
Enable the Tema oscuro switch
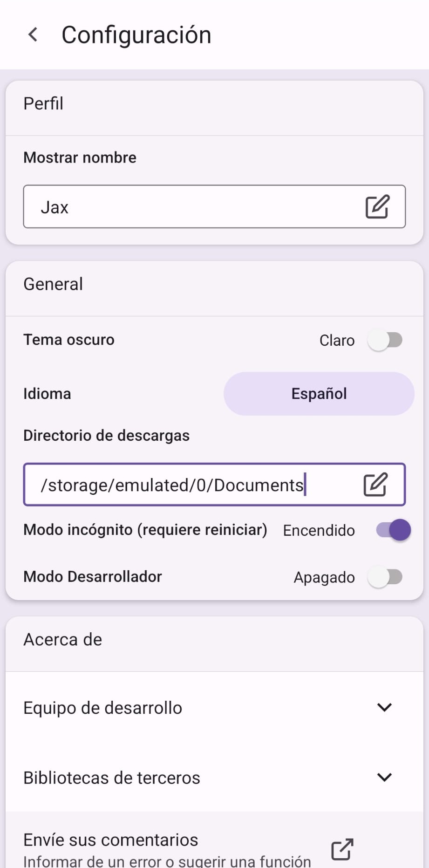385,340
